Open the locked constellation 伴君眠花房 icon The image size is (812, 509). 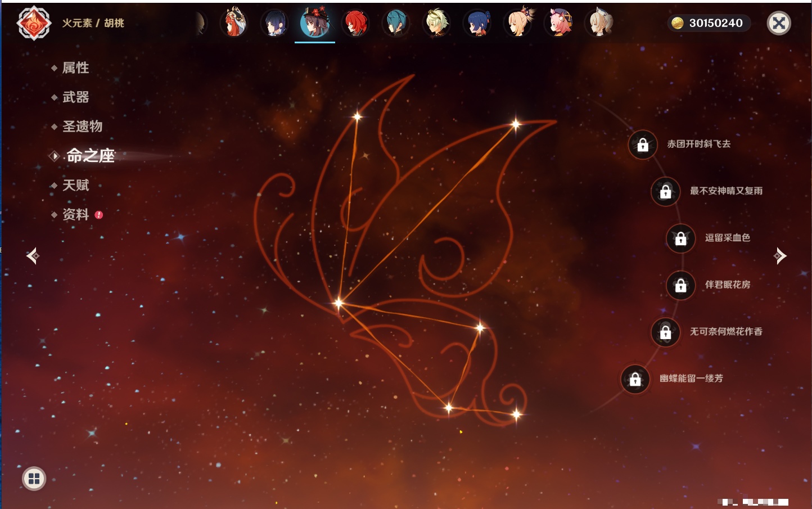click(x=680, y=285)
